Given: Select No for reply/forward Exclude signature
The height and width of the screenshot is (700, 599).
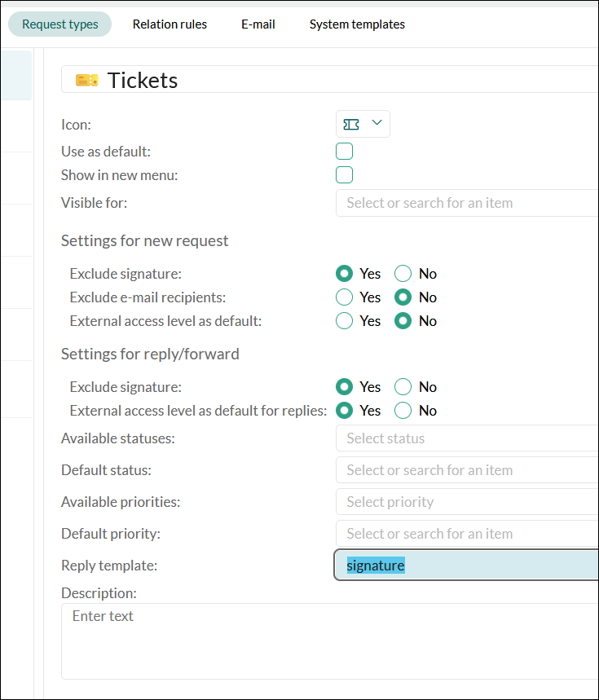Looking at the screenshot, I should 403,387.
